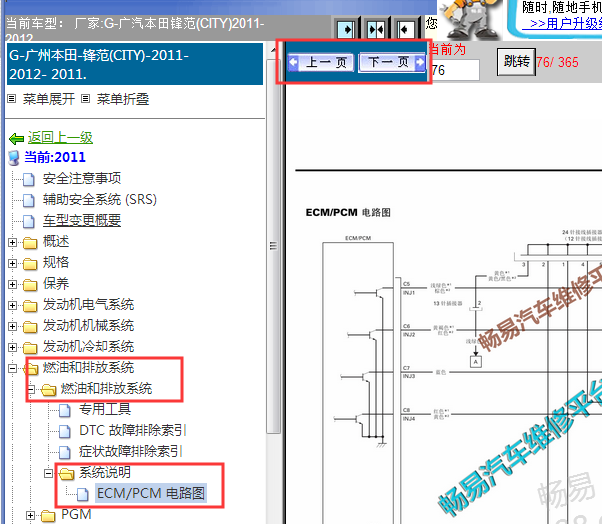
Task: Open 车型变更概要 document
Action: pyautogui.click(x=82, y=220)
